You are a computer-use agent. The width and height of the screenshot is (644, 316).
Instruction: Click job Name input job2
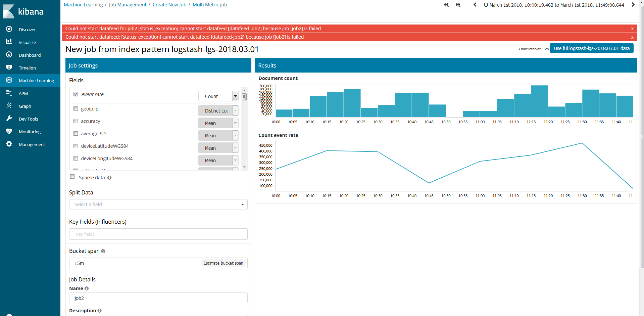tap(158, 298)
